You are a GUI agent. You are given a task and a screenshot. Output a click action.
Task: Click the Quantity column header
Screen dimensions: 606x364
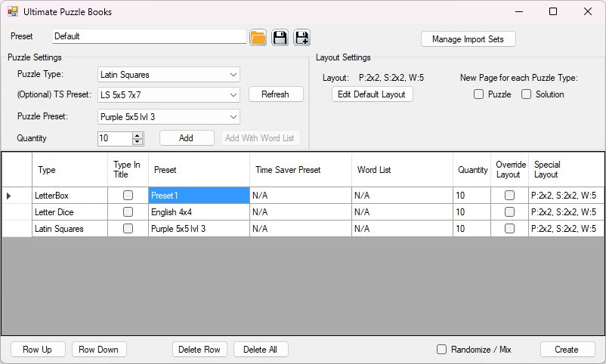pos(472,170)
